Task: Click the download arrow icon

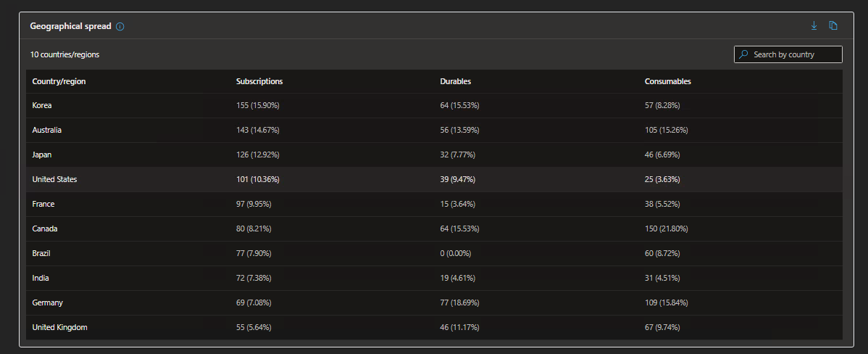Action: click(x=814, y=25)
